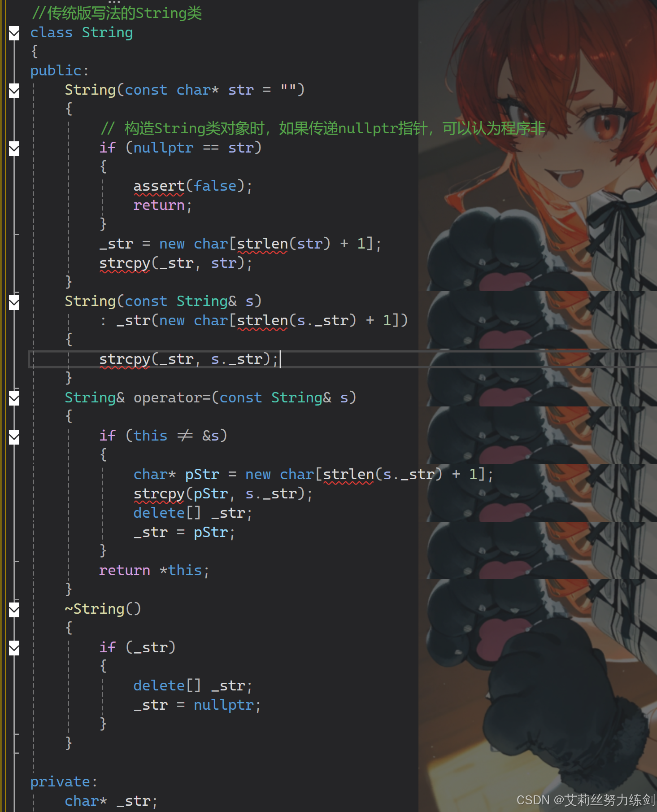Click the ': _str(new char[strlen(s._str) + 1])' initializer

(254, 321)
